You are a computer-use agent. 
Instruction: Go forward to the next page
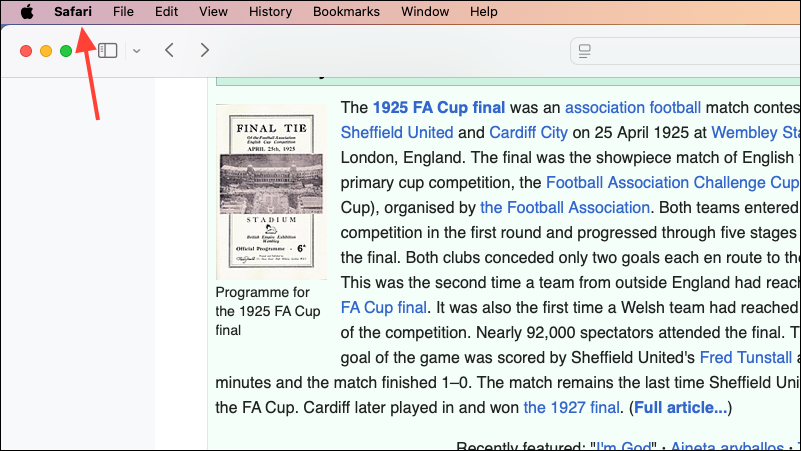pyautogui.click(x=205, y=50)
